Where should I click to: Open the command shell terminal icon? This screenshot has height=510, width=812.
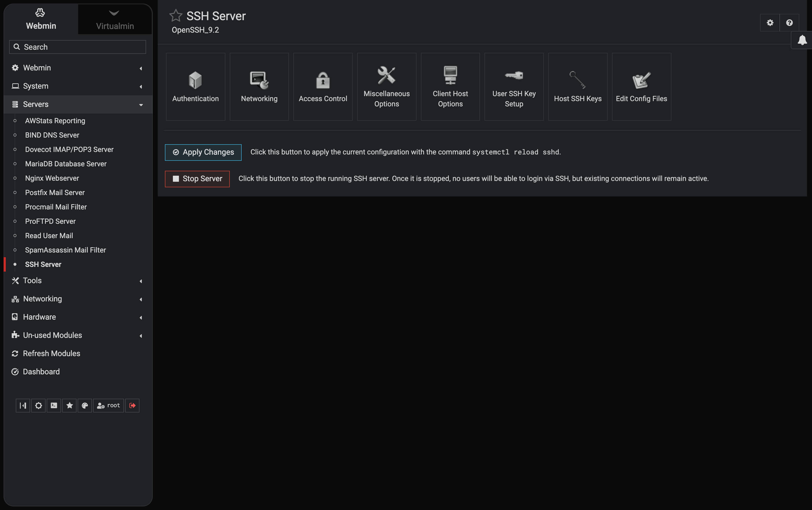click(x=54, y=406)
